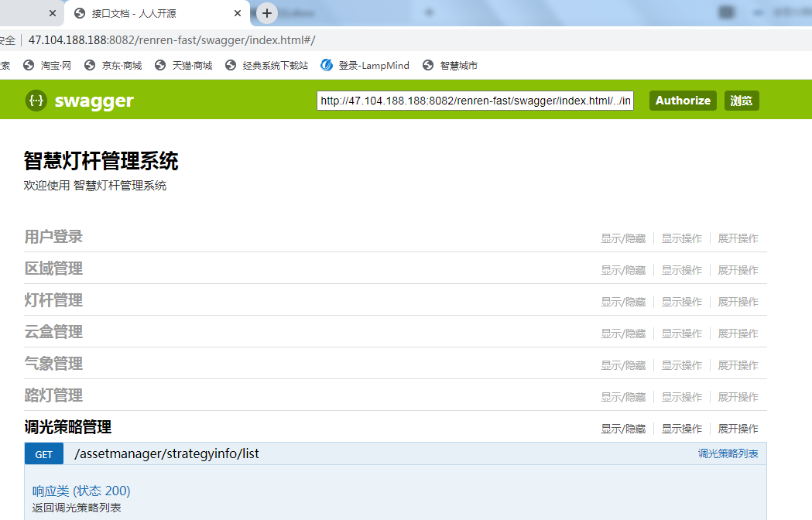The width and height of the screenshot is (812, 520).
Task: Open new browser tab with plus icon
Action: click(267, 13)
